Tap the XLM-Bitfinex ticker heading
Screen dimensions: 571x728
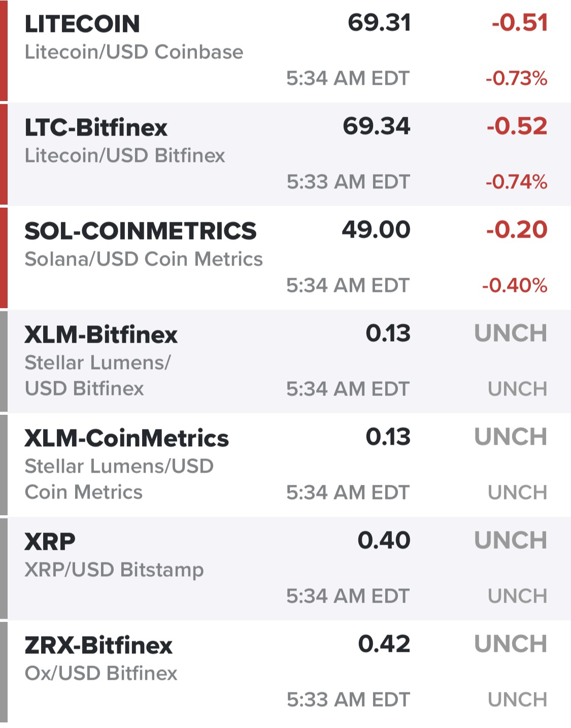pos(101,335)
